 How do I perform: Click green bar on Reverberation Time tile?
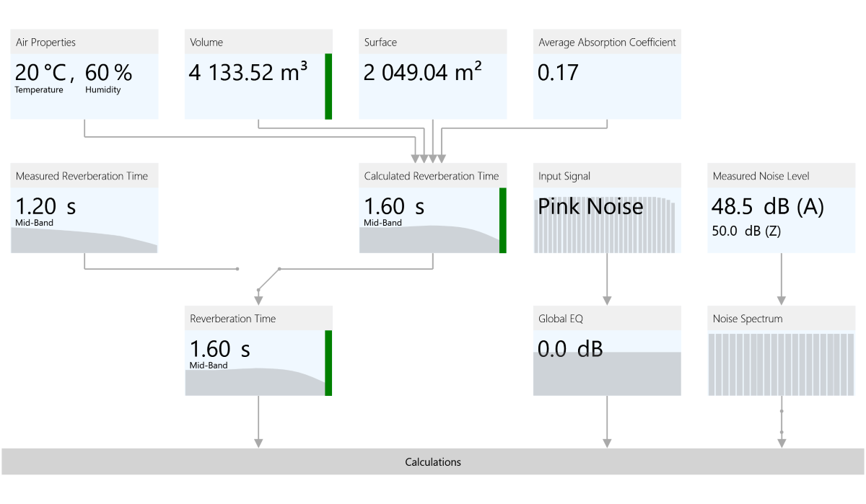point(328,363)
